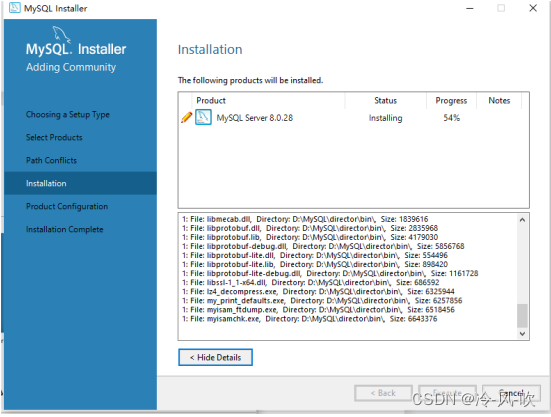
Task: Minimize the MySQL Installer window
Action: pos(469,8)
